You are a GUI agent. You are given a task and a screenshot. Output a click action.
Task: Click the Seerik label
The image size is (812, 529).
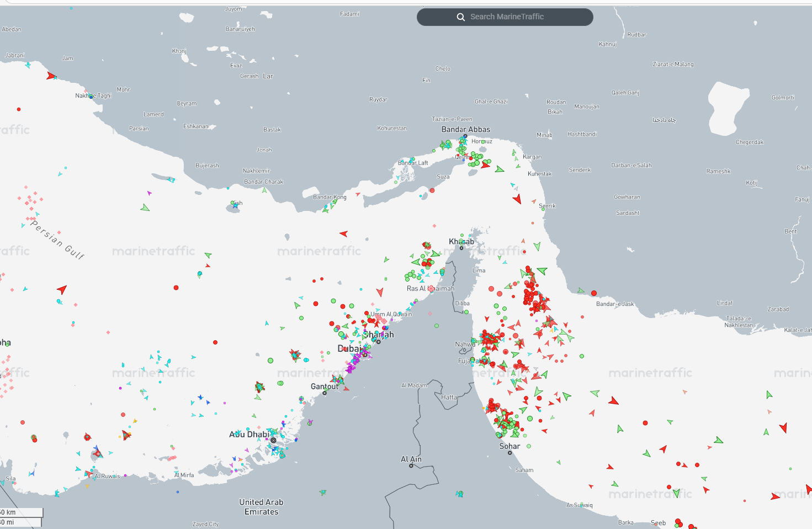pos(548,206)
